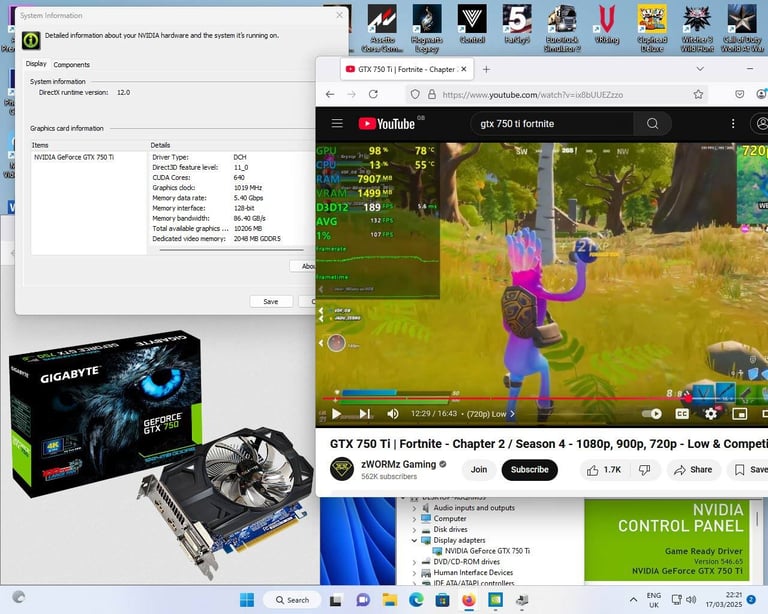Switch the YouTube autoplay toggle
Viewport: 768px width, 614px height.
coord(651,414)
